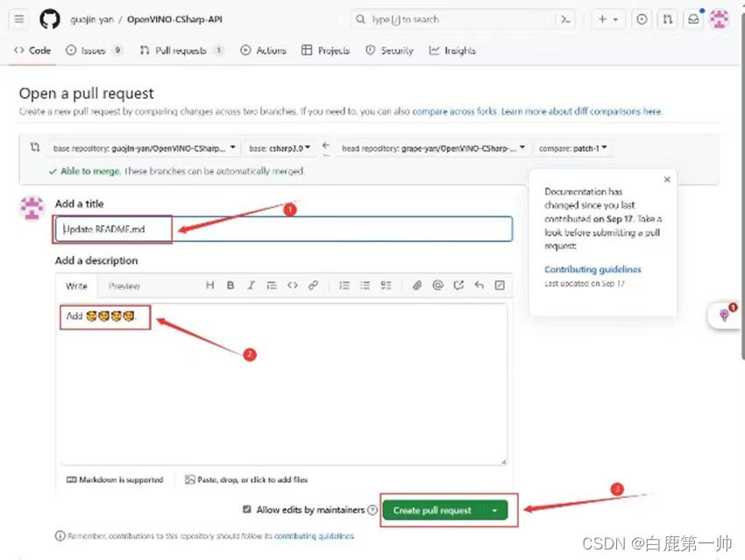
Task: Apply italic formatting in description
Action: coord(251,286)
